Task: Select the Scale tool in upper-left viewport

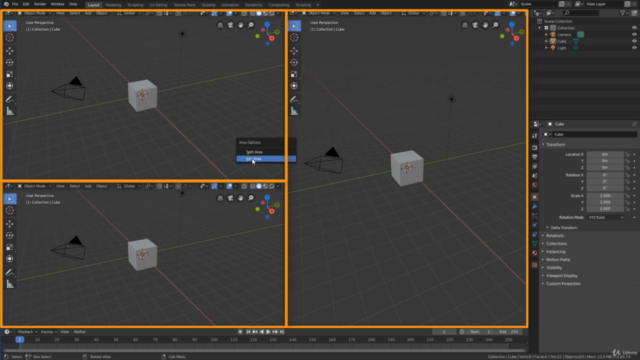Action: coord(10,74)
